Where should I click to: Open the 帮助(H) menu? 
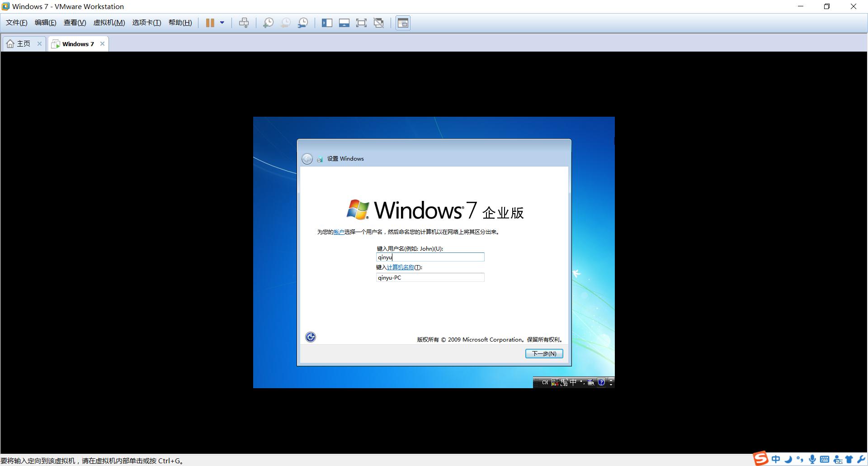click(180, 23)
